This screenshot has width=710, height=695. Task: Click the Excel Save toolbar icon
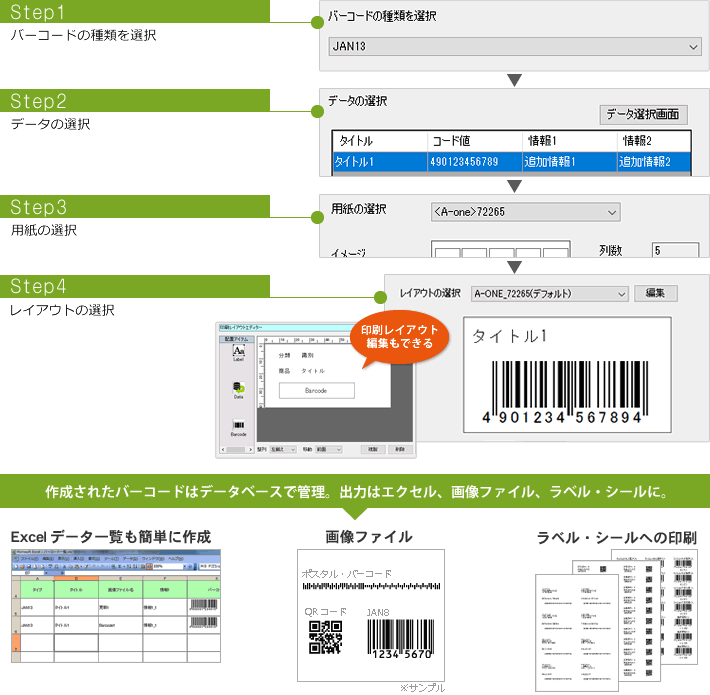29,567
